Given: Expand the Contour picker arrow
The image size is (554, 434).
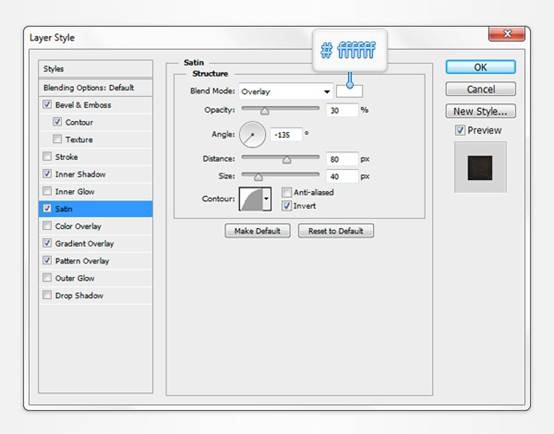Looking at the screenshot, I should (x=267, y=199).
